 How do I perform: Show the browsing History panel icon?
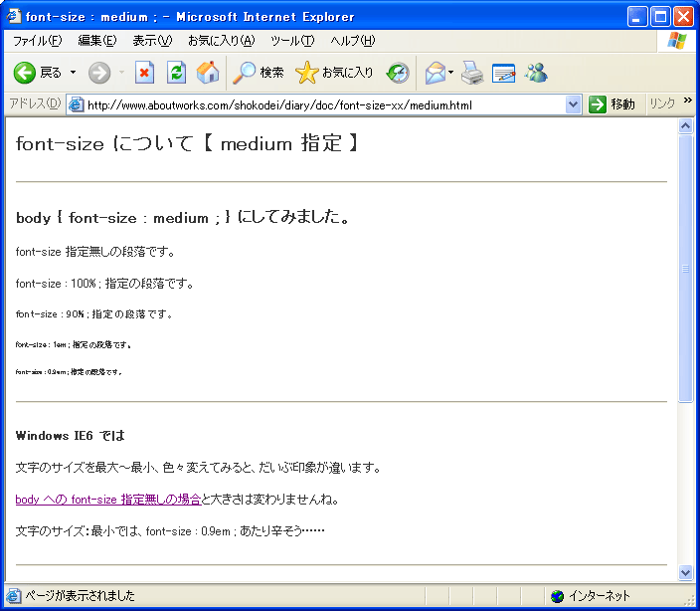[x=398, y=73]
